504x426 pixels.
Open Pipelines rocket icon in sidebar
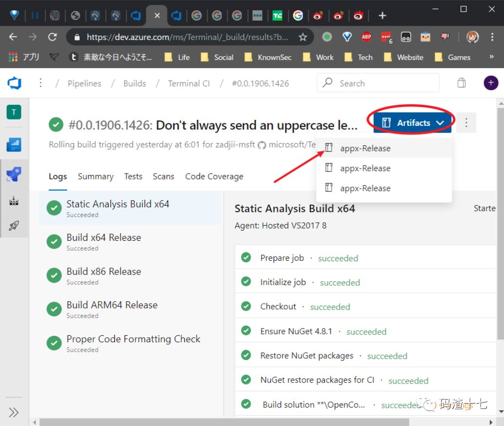point(14,174)
